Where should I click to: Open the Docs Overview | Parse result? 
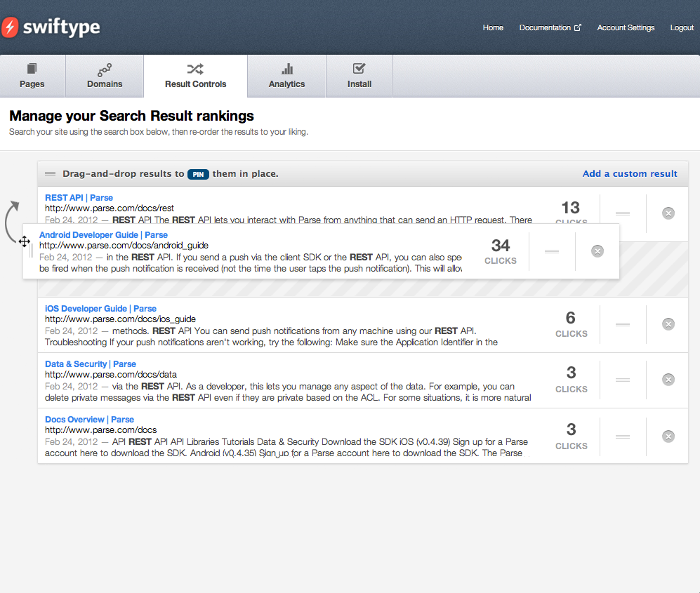[89, 420]
